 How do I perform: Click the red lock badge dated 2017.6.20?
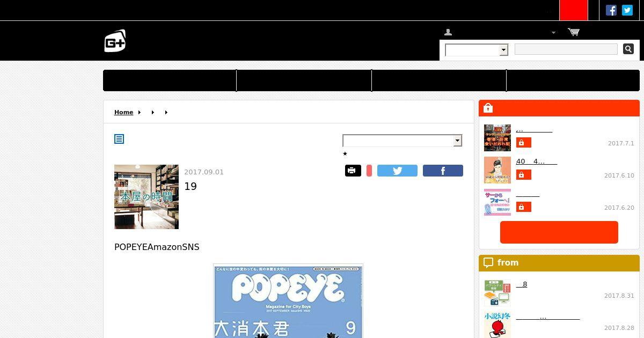click(524, 207)
